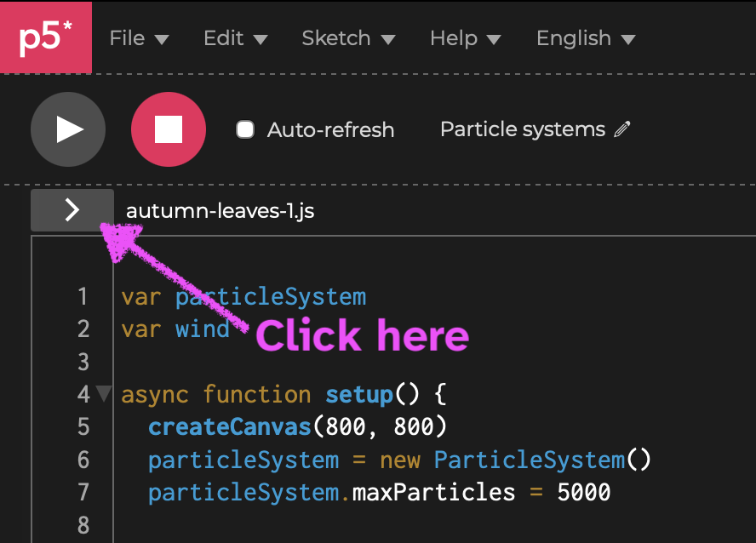
Task: Run the sketch with Play button
Action: pos(68,129)
